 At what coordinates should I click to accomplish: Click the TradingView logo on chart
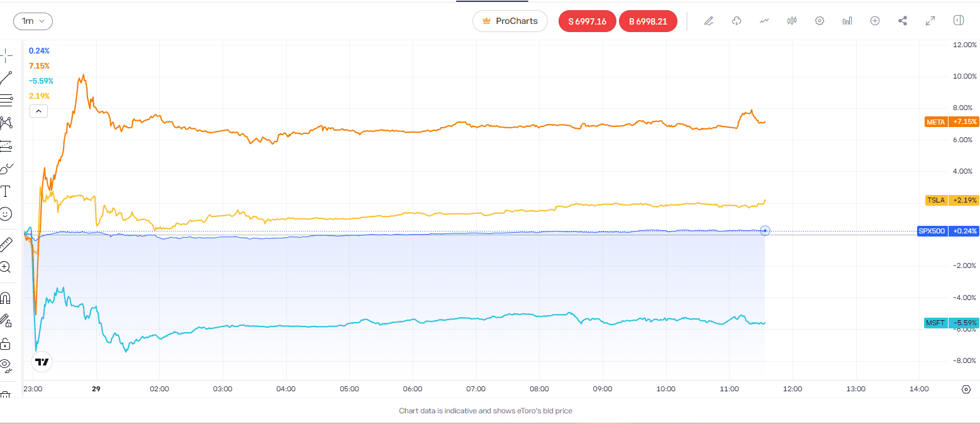point(42,362)
